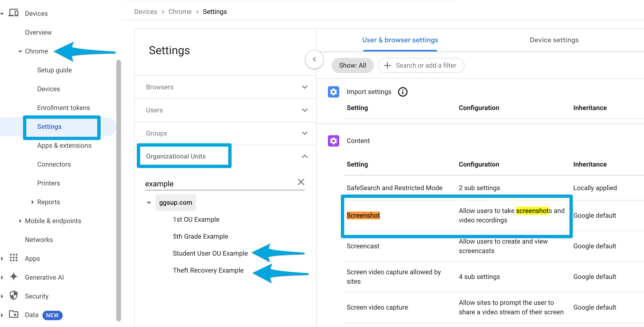Expand the Apps sidebar arrow
644x327 pixels.
2,258
